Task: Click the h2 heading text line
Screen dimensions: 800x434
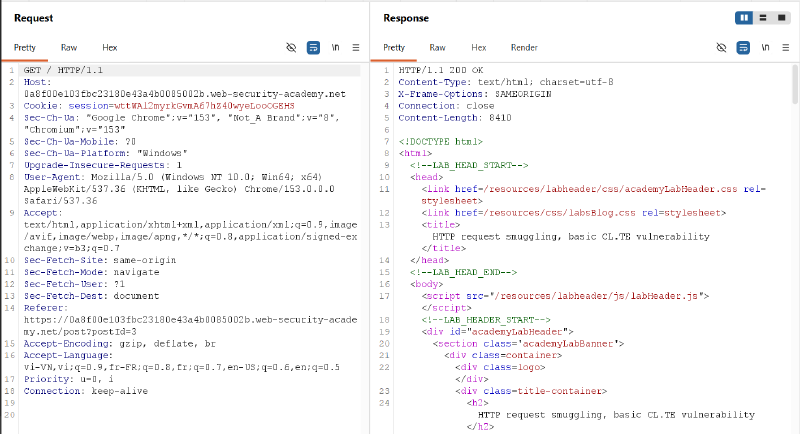Action: [616, 415]
